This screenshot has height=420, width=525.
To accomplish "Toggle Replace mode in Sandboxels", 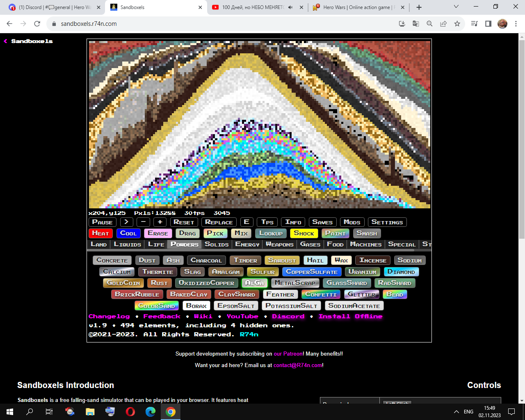I will (x=219, y=222).
